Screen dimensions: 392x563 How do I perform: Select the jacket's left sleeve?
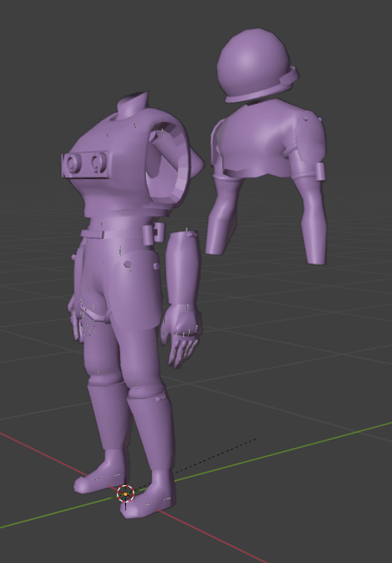coord(220,214)
